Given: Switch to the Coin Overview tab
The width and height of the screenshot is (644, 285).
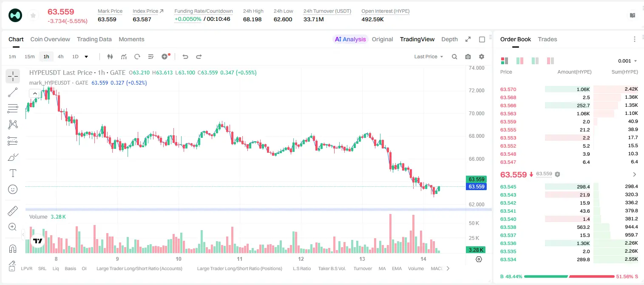Looking at the screenshot, I should point(50,39).
